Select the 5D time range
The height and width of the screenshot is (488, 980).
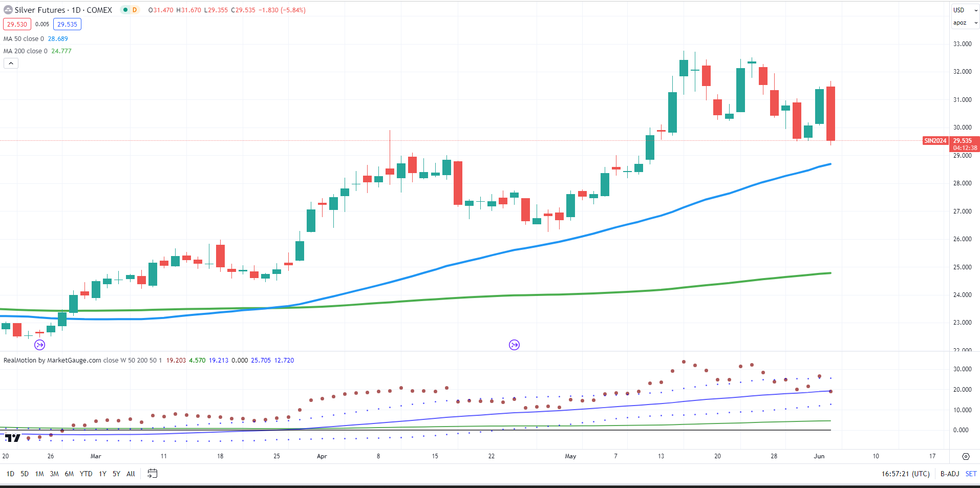25,474
